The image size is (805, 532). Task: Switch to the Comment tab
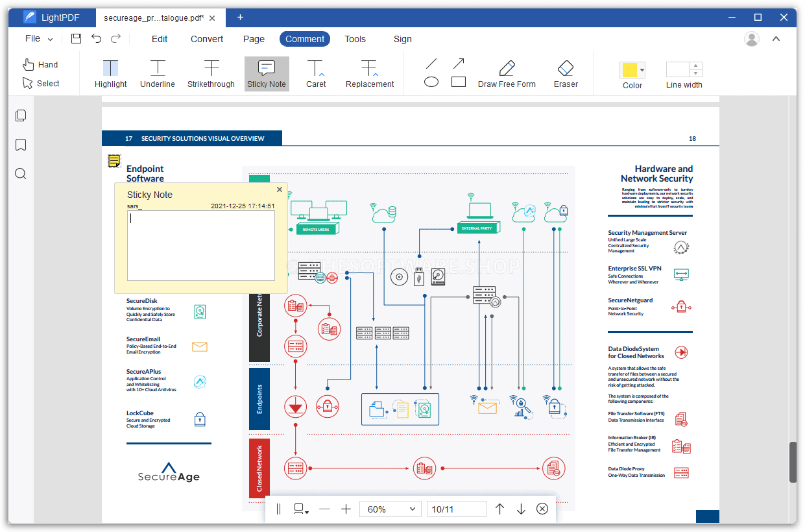(x=305, y=39)
